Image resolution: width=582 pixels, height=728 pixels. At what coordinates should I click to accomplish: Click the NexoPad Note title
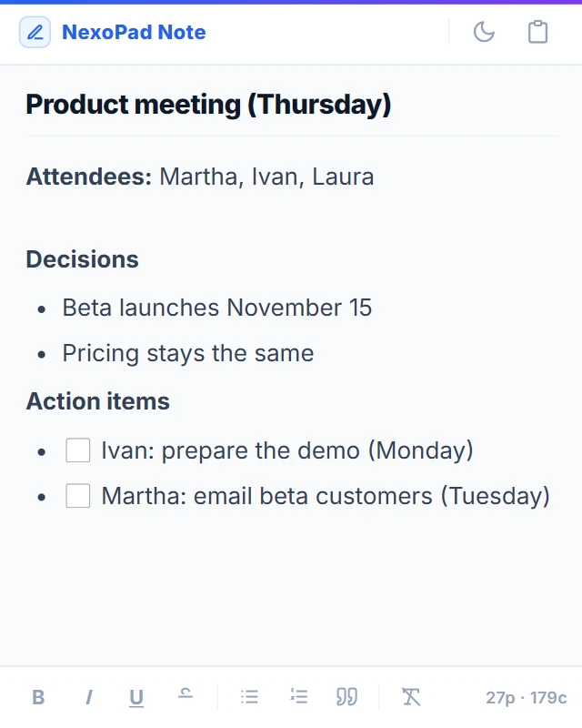[x=134, y=32]
